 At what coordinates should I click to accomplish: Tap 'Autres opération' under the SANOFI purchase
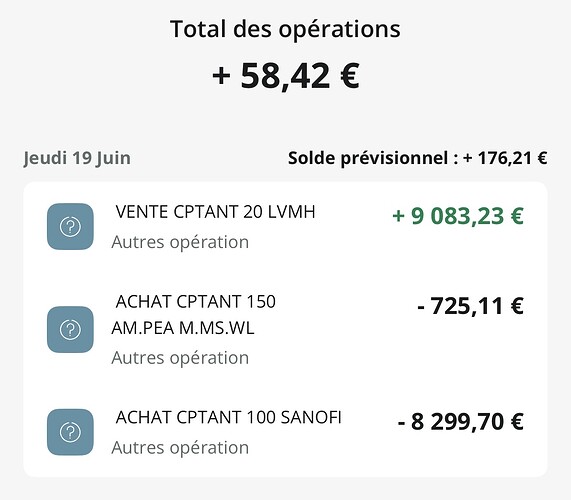click(180, 448)
